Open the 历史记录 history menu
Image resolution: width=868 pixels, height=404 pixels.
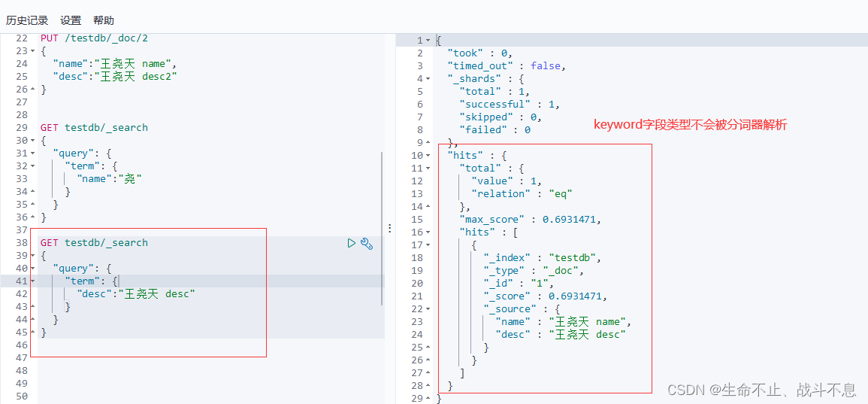tap(27, 20)
